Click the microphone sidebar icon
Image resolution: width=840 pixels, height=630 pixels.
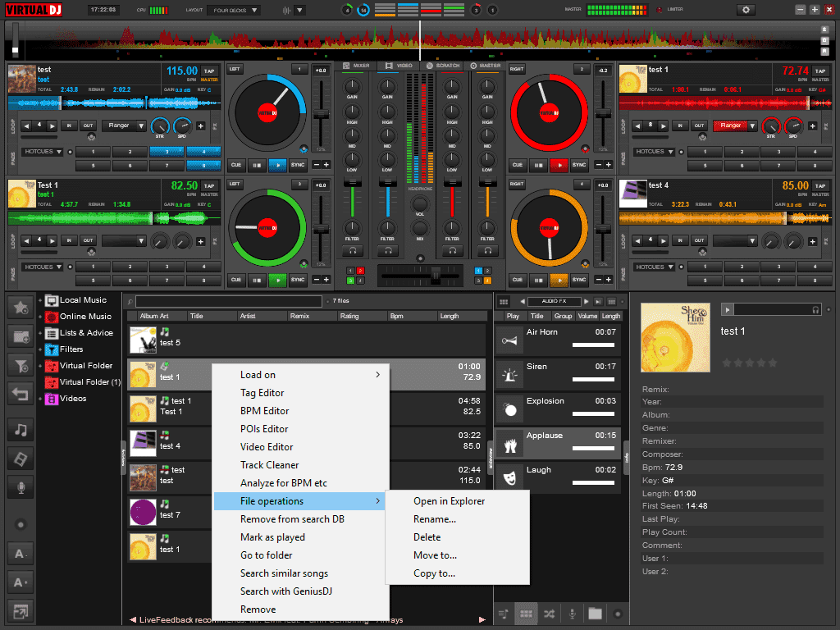coord(21,487)
